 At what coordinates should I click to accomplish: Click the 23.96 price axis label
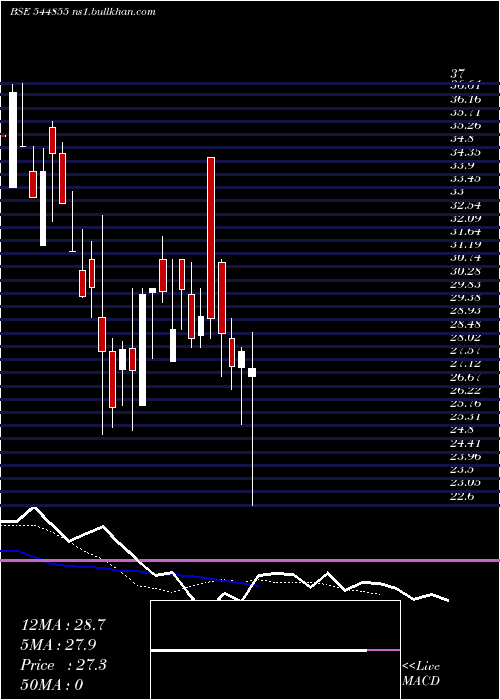pyautogui.click(x=465, y=456)
